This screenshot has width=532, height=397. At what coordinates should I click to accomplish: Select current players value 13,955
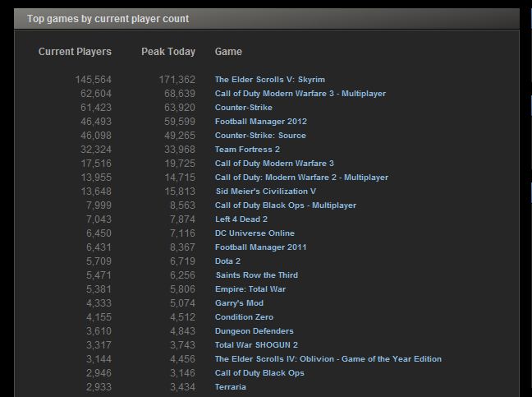(x=96, y=178)
